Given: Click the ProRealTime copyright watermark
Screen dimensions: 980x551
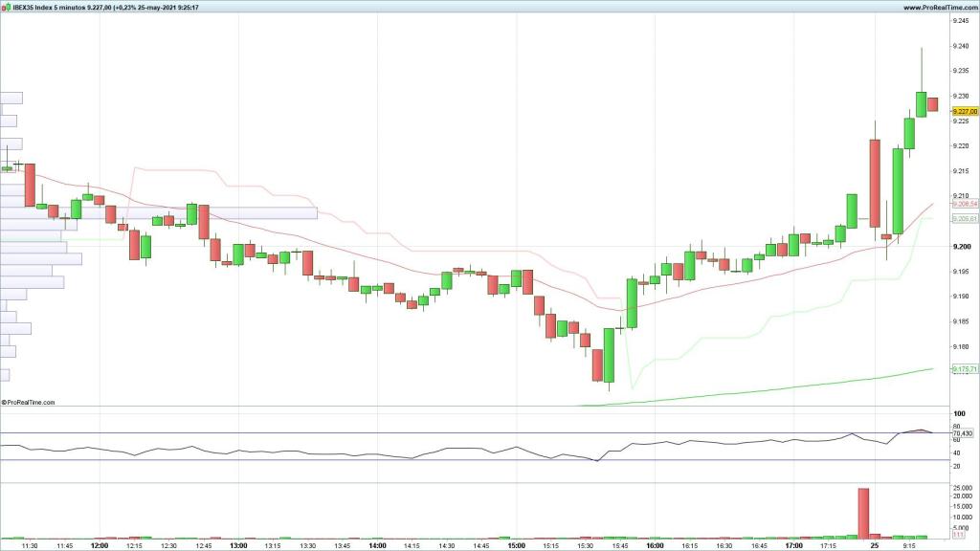Looking at the screenshot, I should point(29,403).
